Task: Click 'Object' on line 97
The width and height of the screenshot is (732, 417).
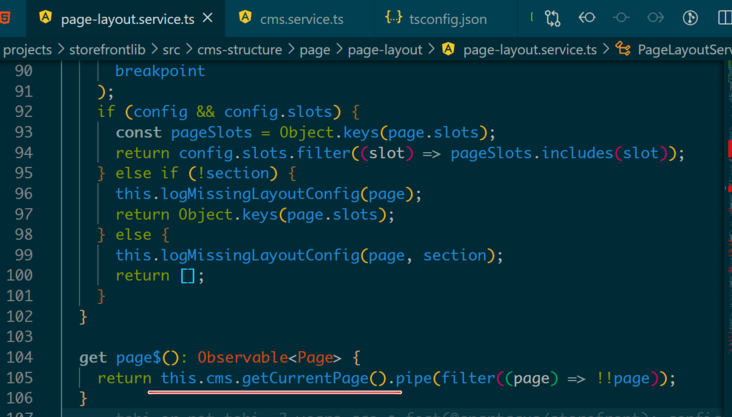Action: click(206, 214)
